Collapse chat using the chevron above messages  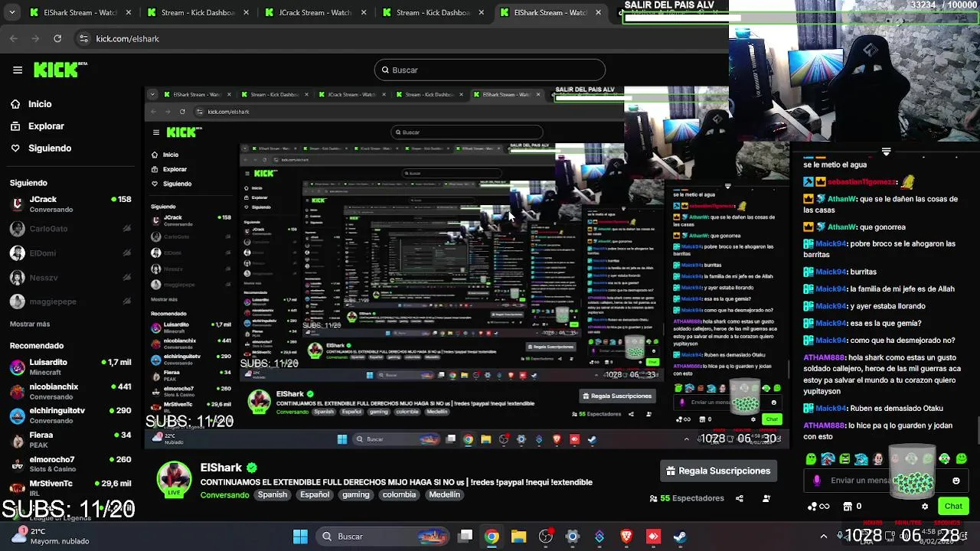pos(886,152)
